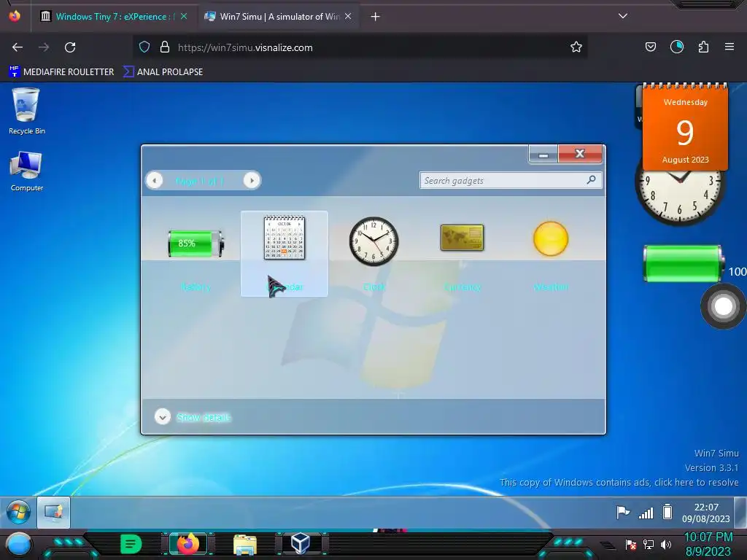Viewport: 747px width, 560px height.
Task: Click the round profile icon in toolbar
Action: (x=676, y=47)
